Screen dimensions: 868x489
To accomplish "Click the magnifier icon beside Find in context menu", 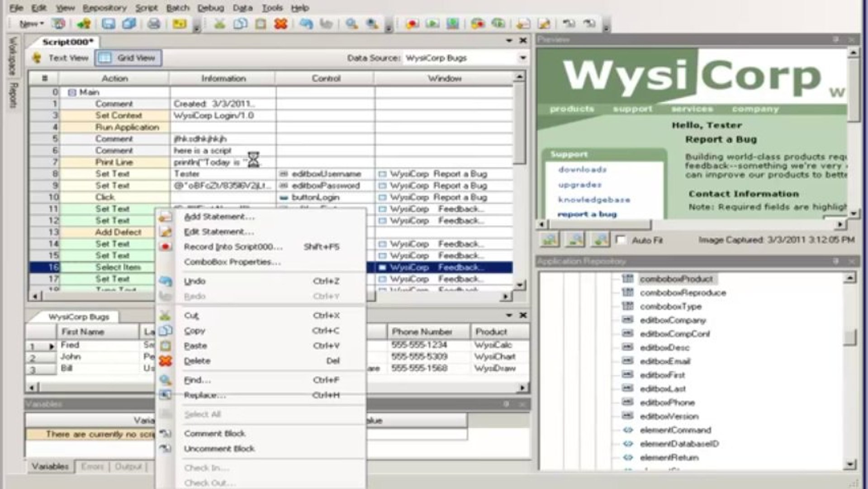I will [166, 380].
